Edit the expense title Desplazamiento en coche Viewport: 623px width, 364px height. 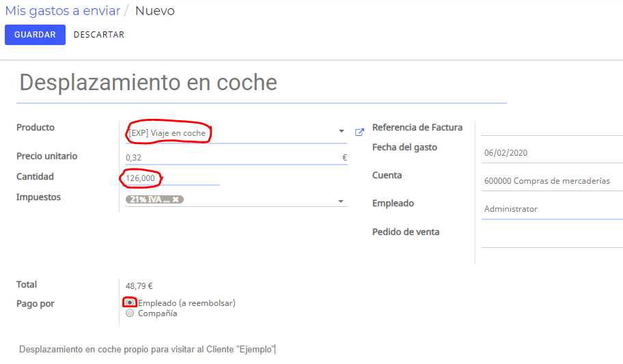(261, 83)
